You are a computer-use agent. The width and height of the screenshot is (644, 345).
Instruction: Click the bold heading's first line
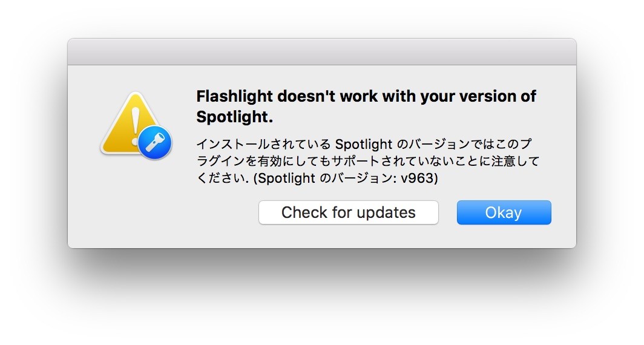coord(366,97)
